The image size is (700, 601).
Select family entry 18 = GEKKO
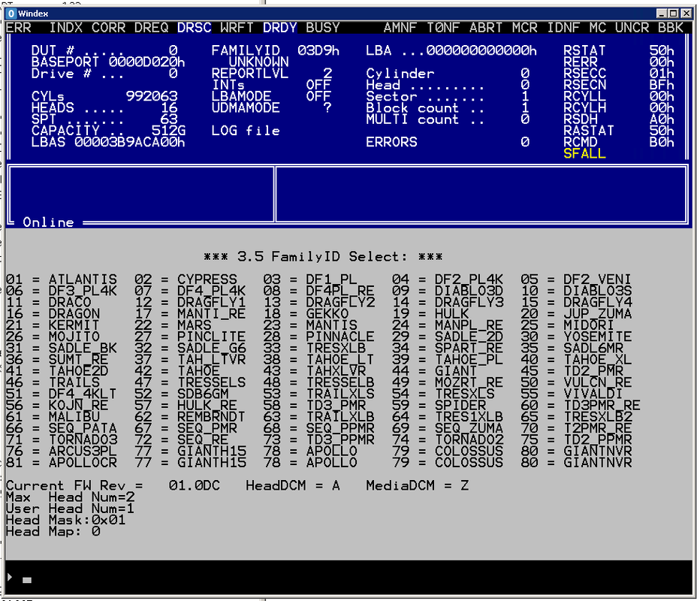pyautogui.click(x=306, y=314)
